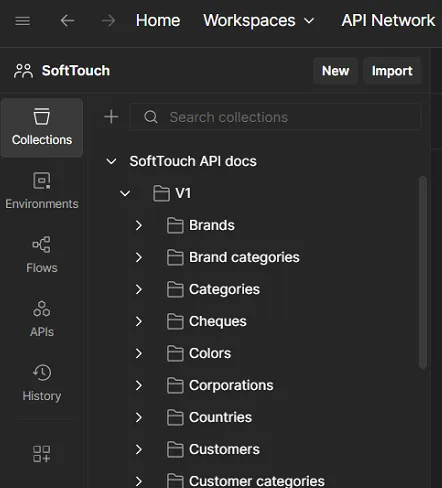Select the Customer categories text label
The width and height of the screenshot is (442, 488).
coord(257,481)
